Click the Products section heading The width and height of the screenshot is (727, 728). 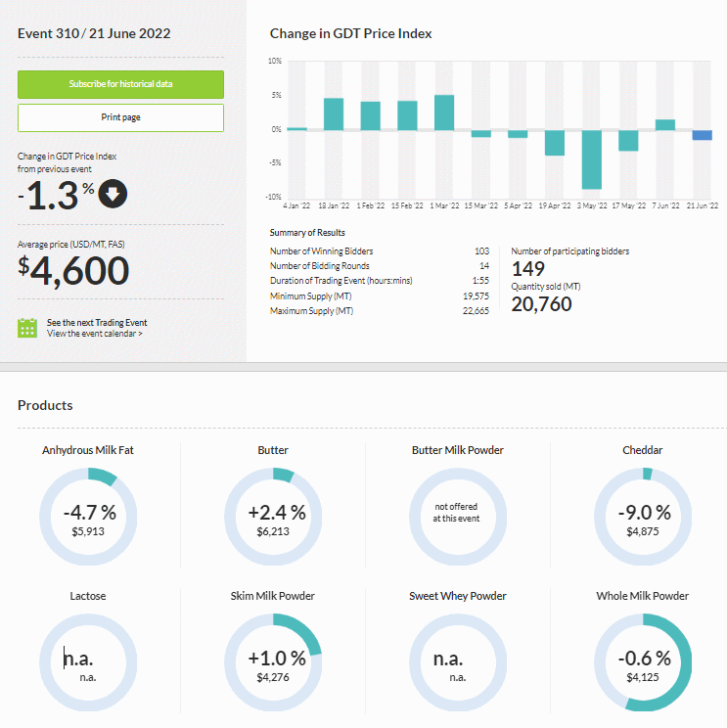click(x=45, y=405)
